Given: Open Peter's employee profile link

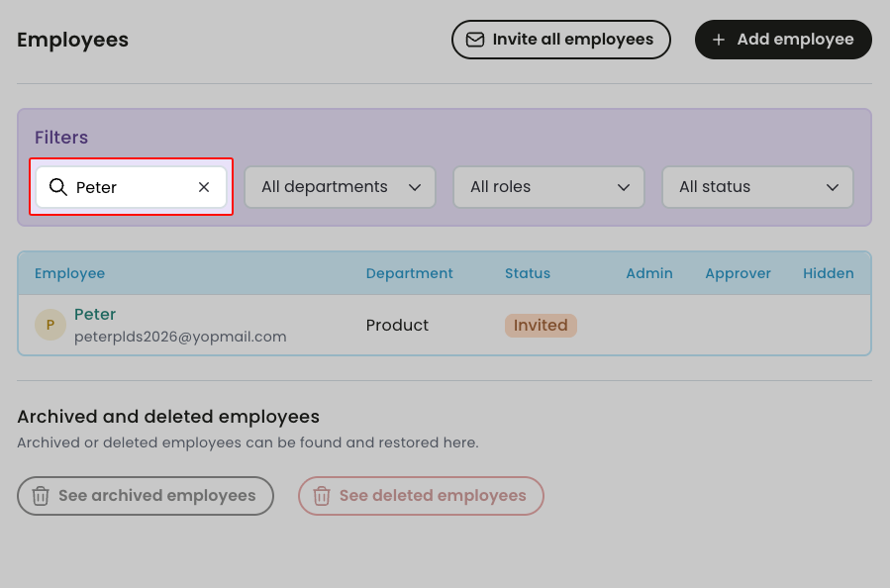Looking at the screenshot, I should [x=95, y=314].
